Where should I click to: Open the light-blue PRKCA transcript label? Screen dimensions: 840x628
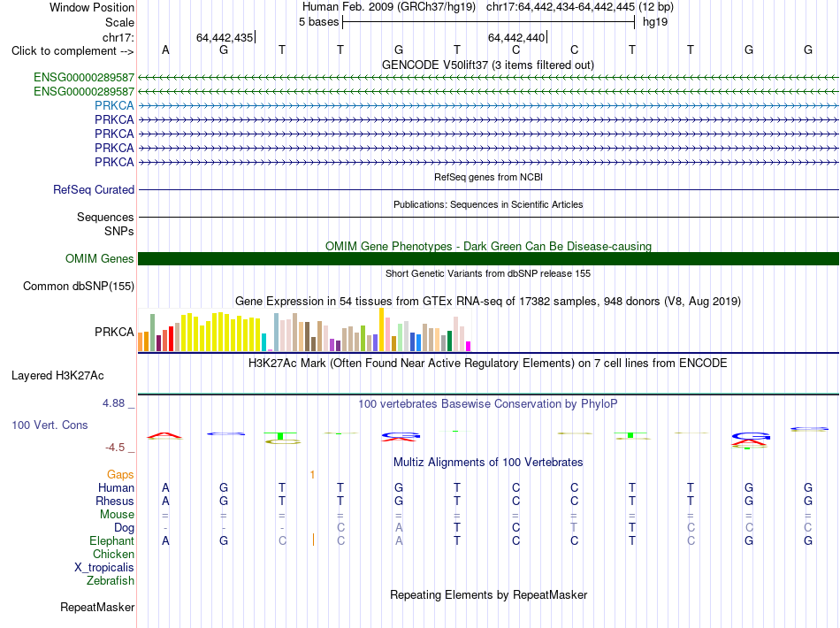tap(114, 105)
